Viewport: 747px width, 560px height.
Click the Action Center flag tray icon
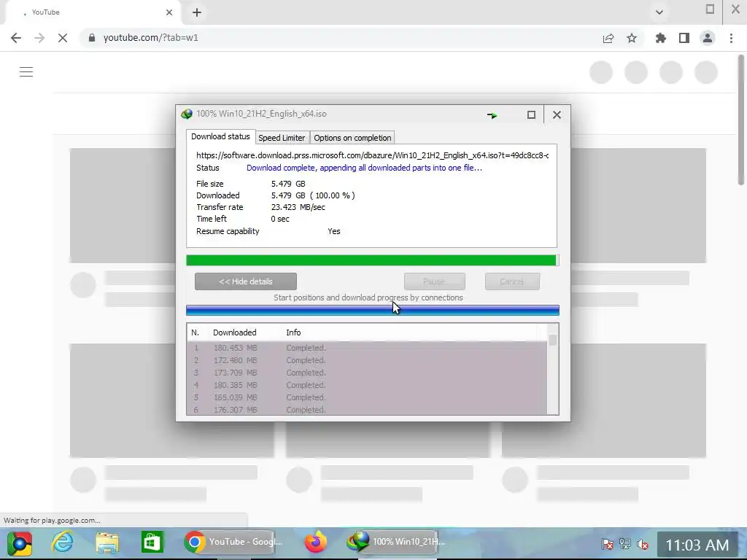pos(607,544)
